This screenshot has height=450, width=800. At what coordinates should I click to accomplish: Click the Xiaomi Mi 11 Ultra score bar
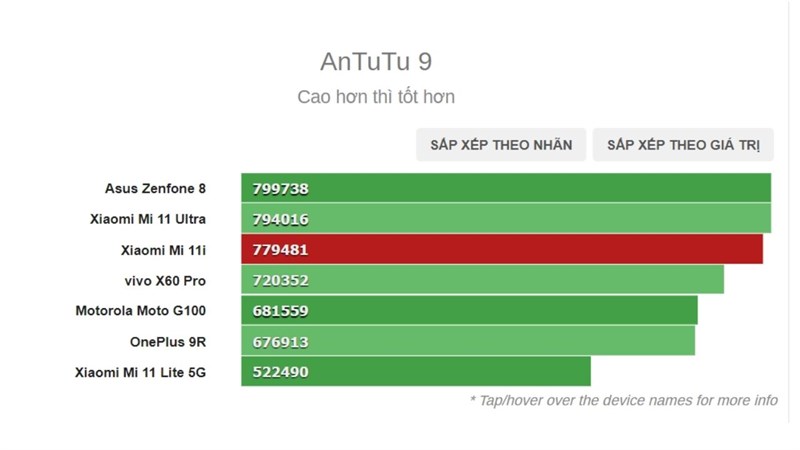[540, 219]
